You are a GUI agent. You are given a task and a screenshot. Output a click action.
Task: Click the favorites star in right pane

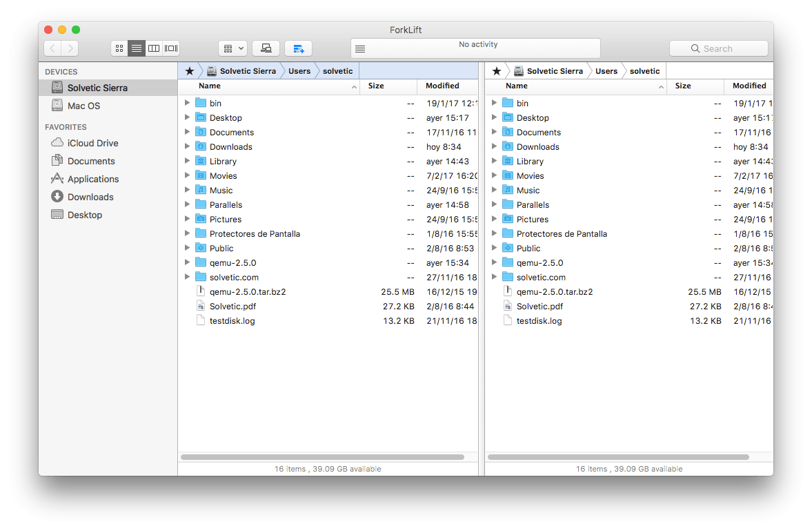(497, 71)
